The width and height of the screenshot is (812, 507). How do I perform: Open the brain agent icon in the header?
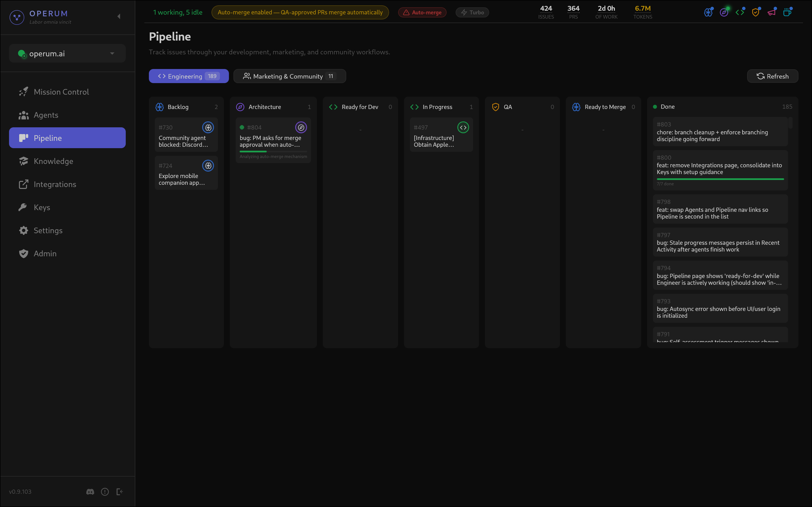(x=708, y=12)
